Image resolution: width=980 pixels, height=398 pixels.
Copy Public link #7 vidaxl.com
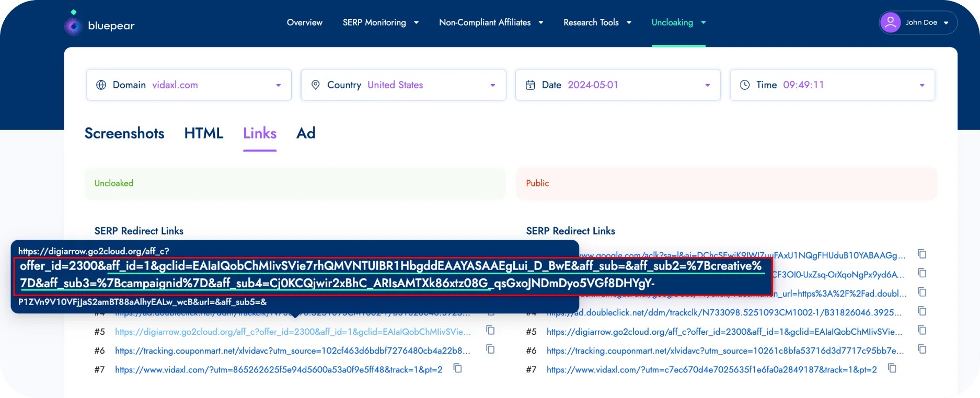[x=892, y=368]
